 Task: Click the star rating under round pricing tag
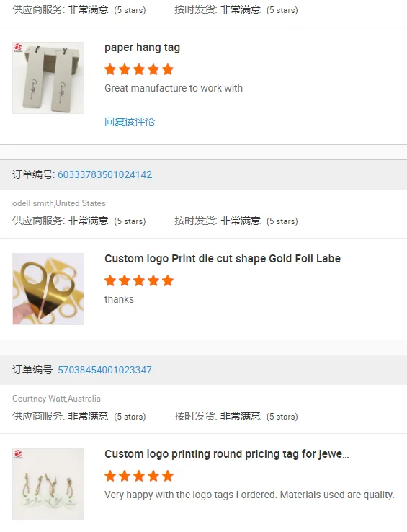coord(139,476)
